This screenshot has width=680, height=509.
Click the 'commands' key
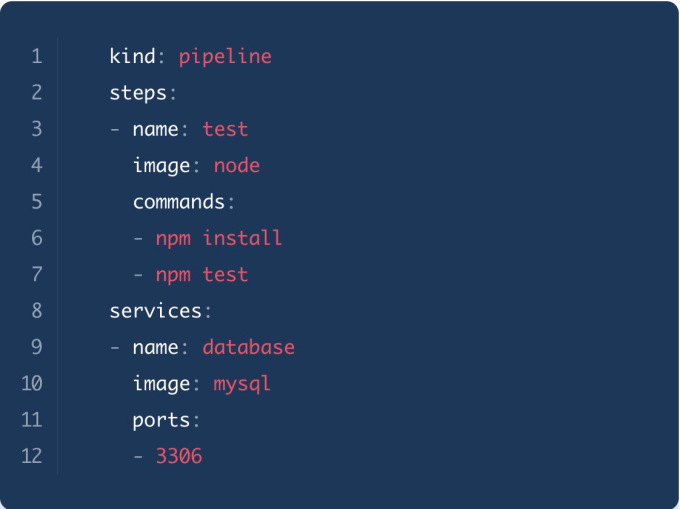pos(179,202)
